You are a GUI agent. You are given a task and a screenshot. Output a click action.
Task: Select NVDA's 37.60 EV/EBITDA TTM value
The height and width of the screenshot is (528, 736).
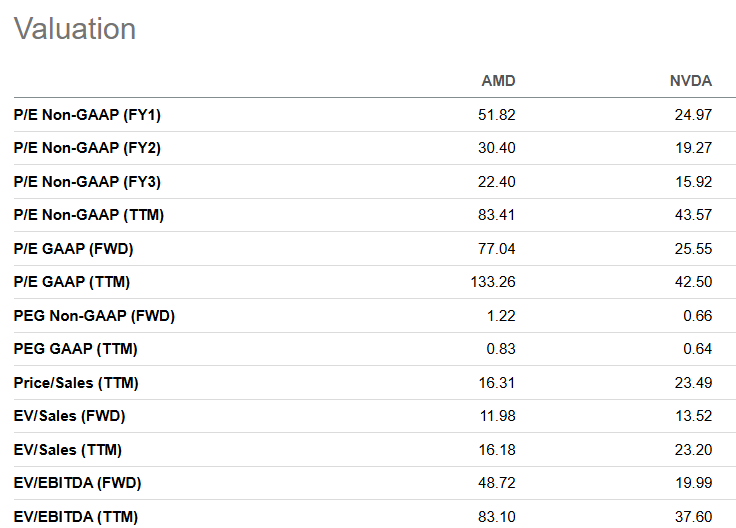pyautogui.click(x=692, y=517)
